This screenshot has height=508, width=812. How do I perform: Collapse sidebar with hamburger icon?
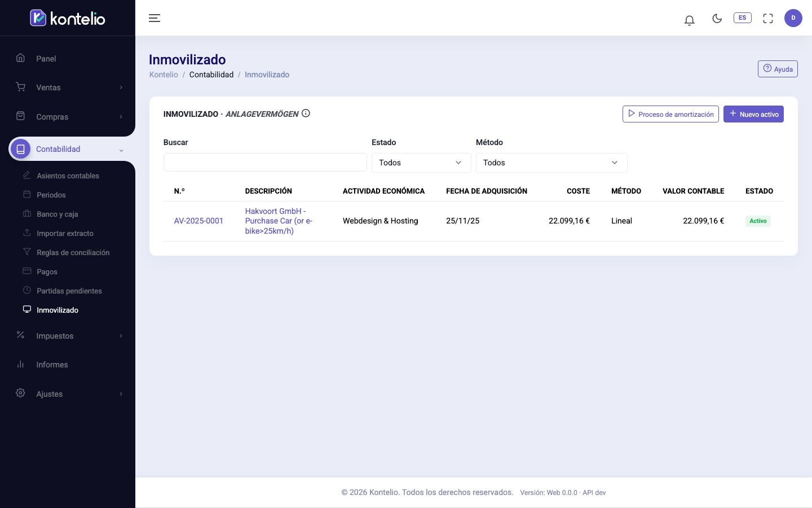pyautogui.click(x=155, y=18)
